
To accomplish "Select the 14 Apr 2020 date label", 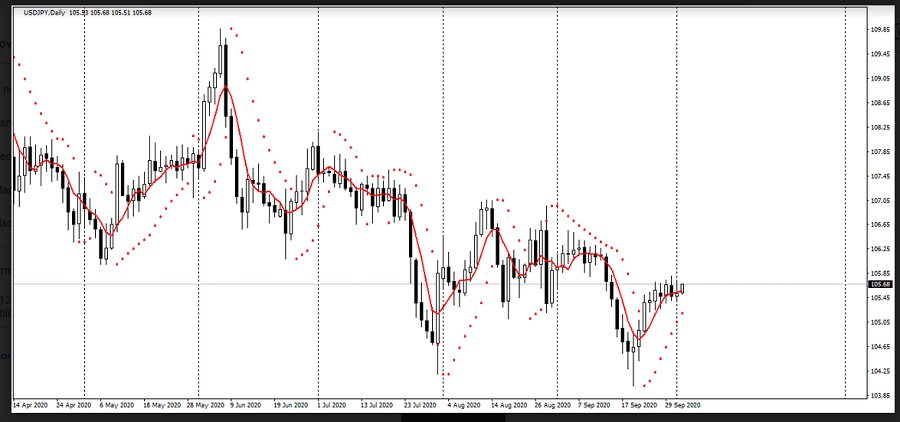I will 32,407.
